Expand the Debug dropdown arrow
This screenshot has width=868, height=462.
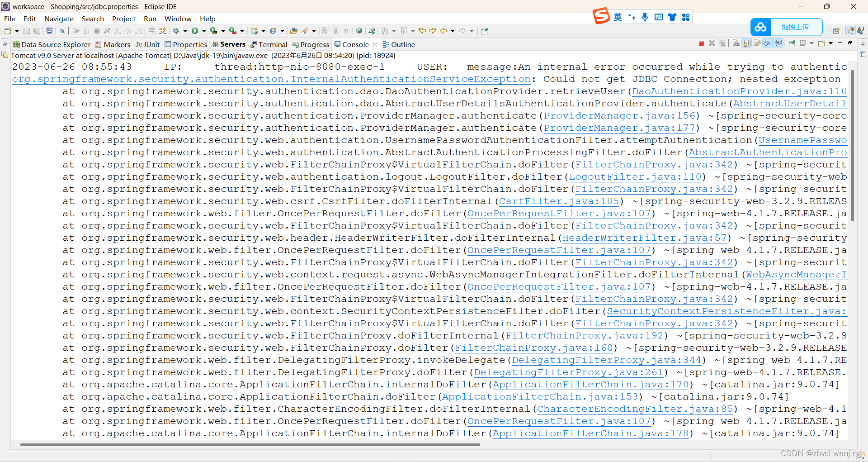pos(185,31)
